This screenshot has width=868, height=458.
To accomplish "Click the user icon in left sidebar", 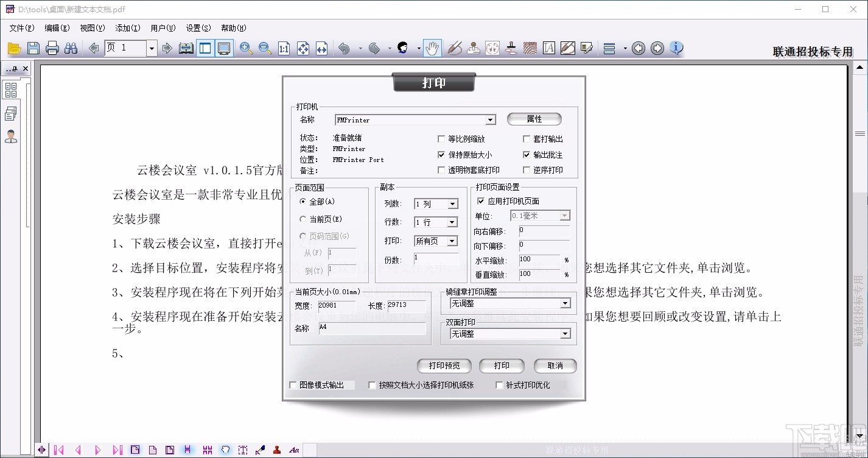I will pyautogui.click(x=11, y=136).
